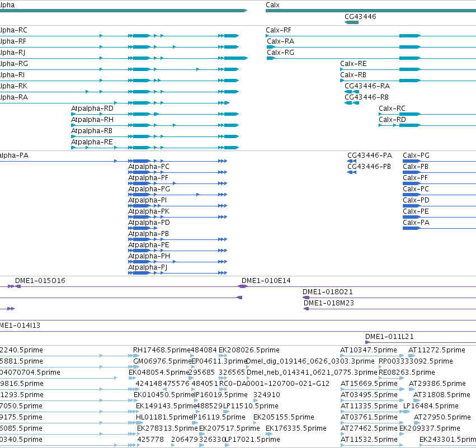Select EST GM06976.5prime
Viewport: 476px width, 448px height.
[136, 367]
